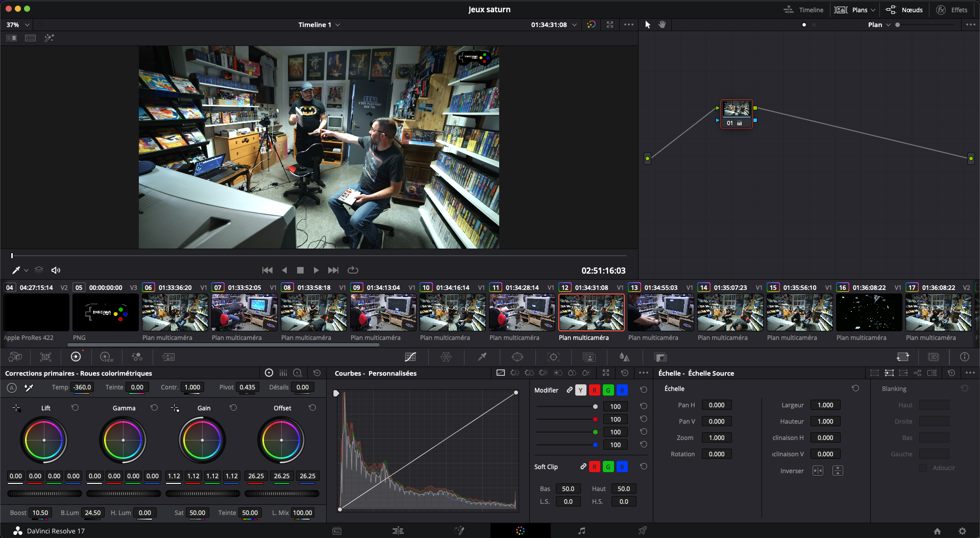
Task: Open the RGB Mixer palette
Action: coord(137,357)
